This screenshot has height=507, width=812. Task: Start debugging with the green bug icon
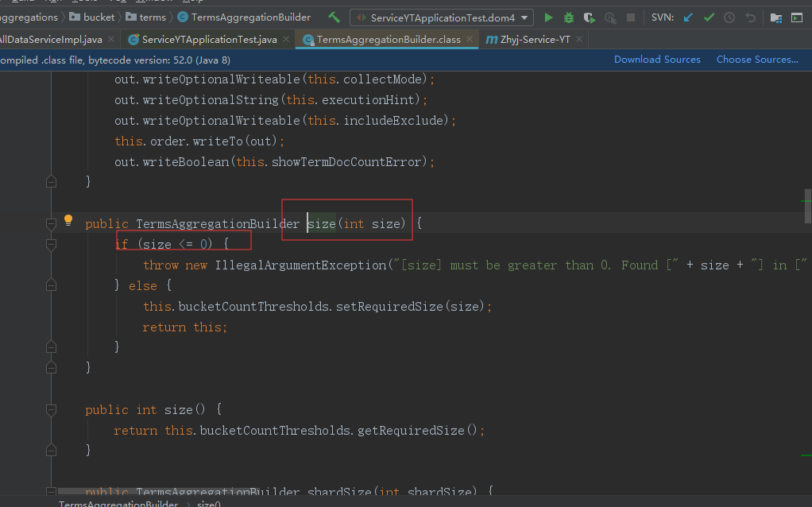[x=569, y=17]
